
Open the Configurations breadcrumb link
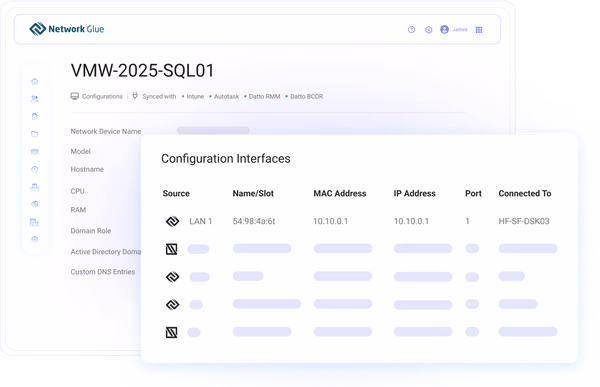pyautogui.click(x=102, y=96)
